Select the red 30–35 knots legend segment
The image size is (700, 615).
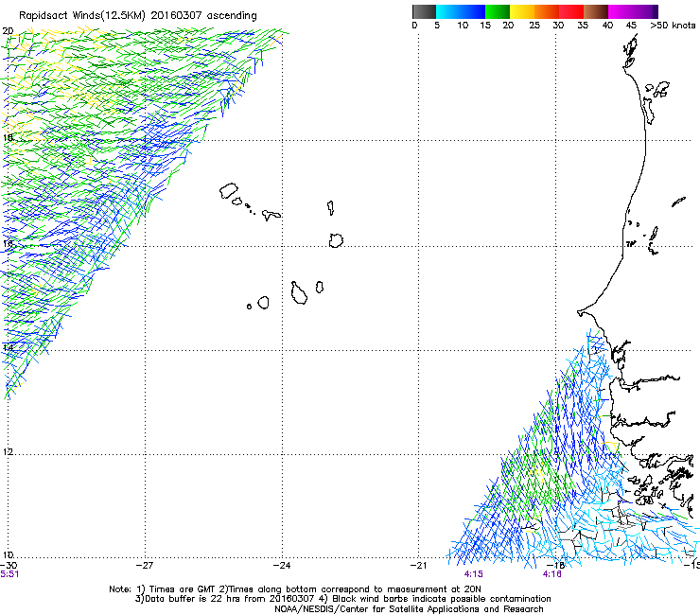[x=571, y=11]
